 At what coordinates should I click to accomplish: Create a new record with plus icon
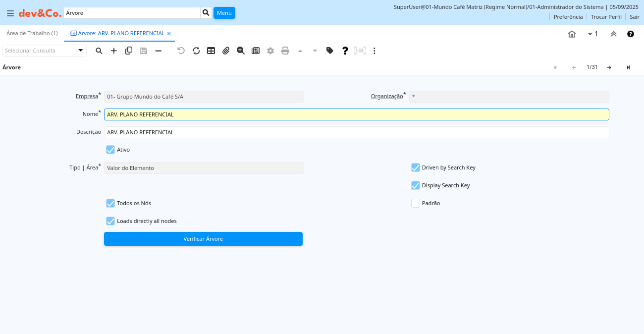pyautogui.click(x=114, y=51)
